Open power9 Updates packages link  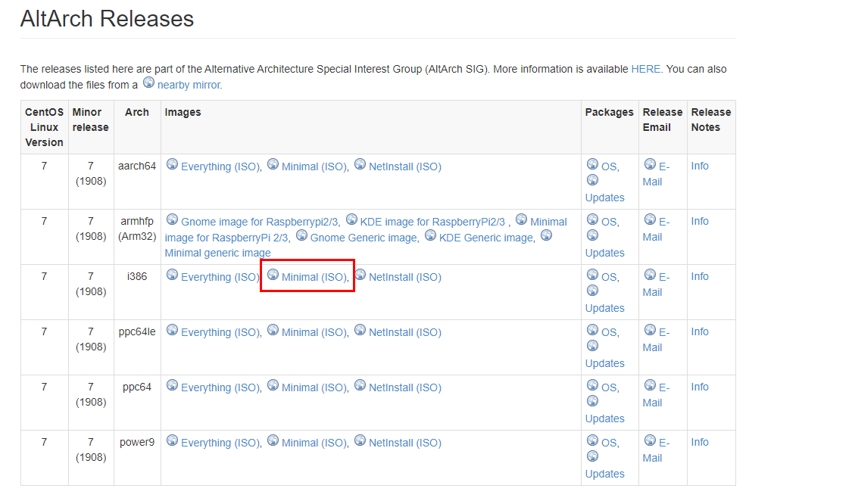pyautogui.click(x=605, y=474)
